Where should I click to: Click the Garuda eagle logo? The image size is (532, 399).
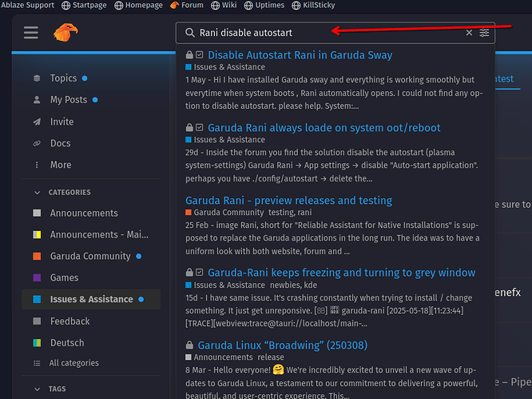[x=66, y=32]
